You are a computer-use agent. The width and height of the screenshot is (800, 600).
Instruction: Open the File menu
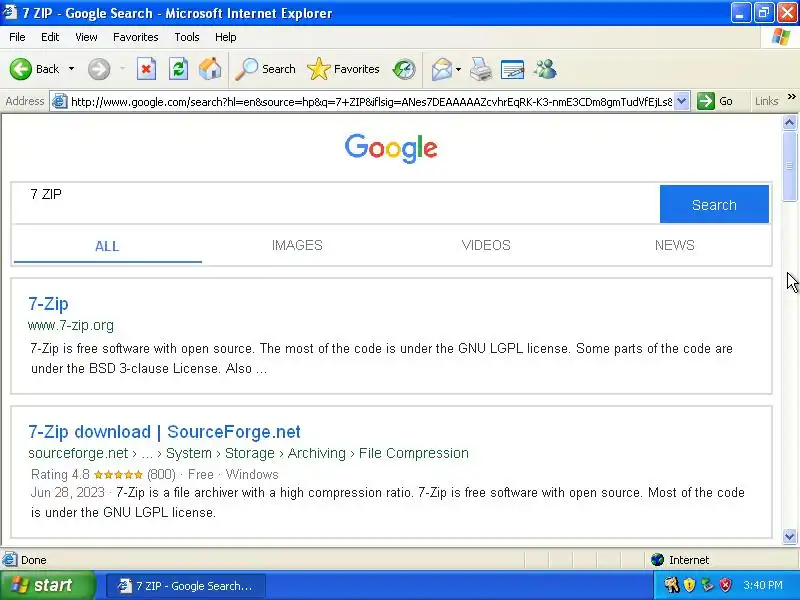[17, 37]
